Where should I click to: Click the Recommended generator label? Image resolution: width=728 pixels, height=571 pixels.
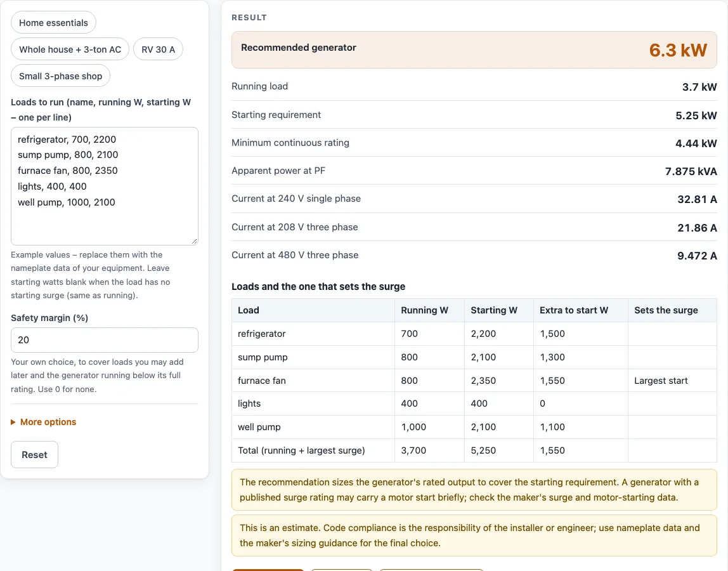pyautogui.click(x=299, y=48)
